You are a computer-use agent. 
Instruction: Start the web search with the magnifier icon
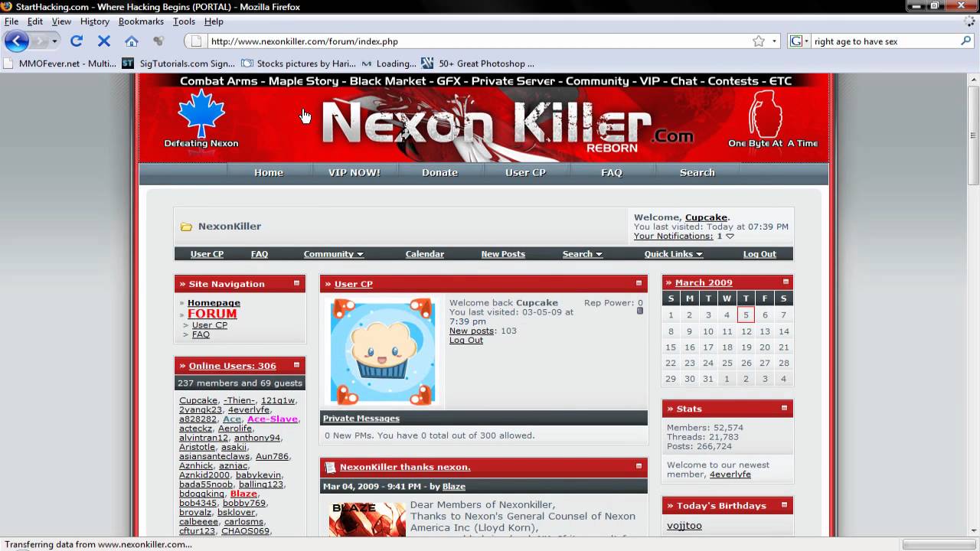[x=966, y=41]
